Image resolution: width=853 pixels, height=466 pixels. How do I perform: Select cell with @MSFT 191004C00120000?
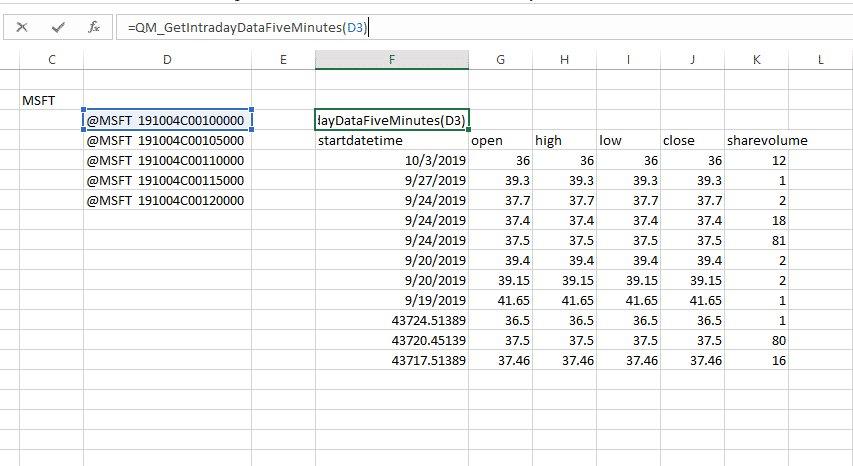point(166,201)
